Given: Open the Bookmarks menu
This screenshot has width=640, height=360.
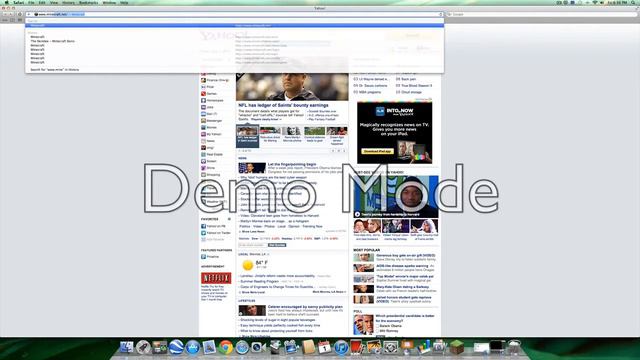Looking at the screenshot, I should coord(88,2).
